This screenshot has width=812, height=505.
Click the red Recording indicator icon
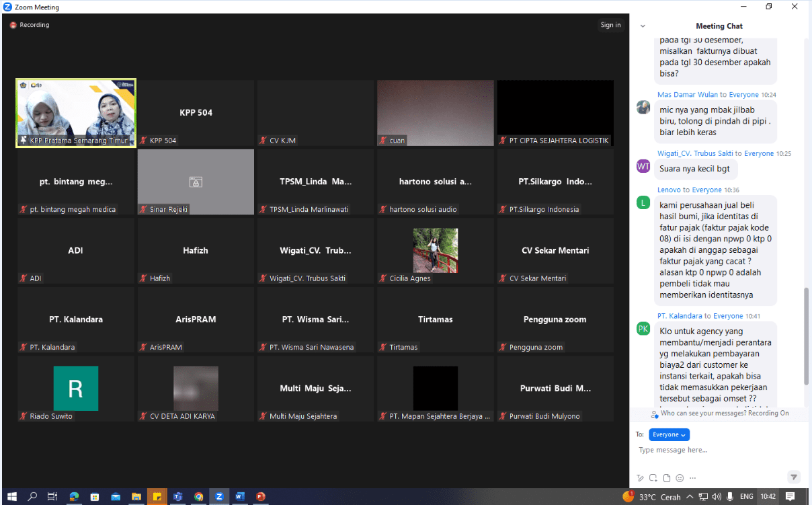point(13,25)
